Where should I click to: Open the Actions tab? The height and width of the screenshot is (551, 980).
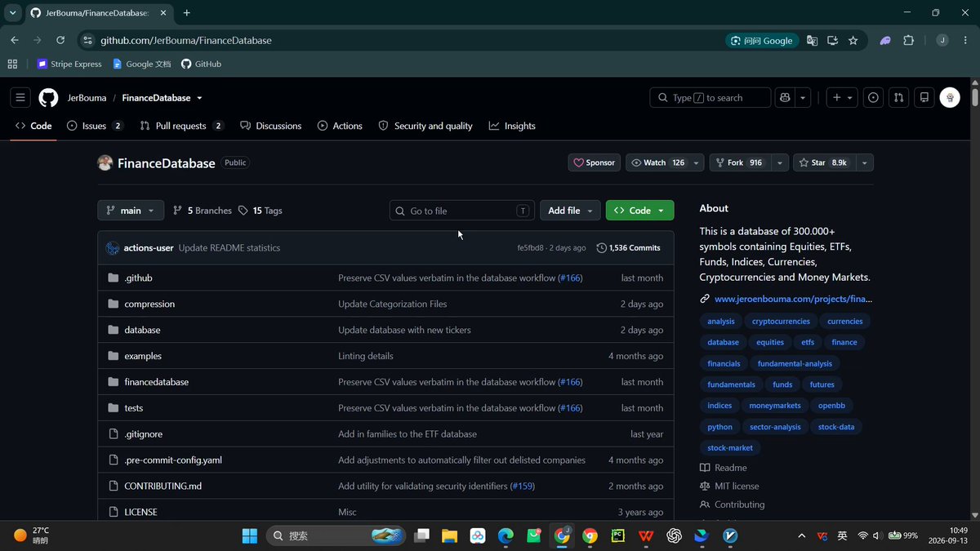point(340,126)
